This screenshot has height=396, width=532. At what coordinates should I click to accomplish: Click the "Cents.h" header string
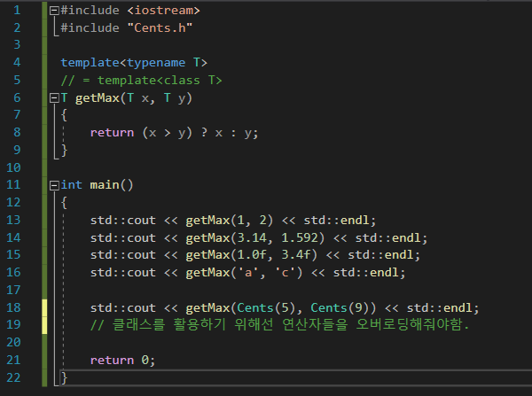[160, 27]
